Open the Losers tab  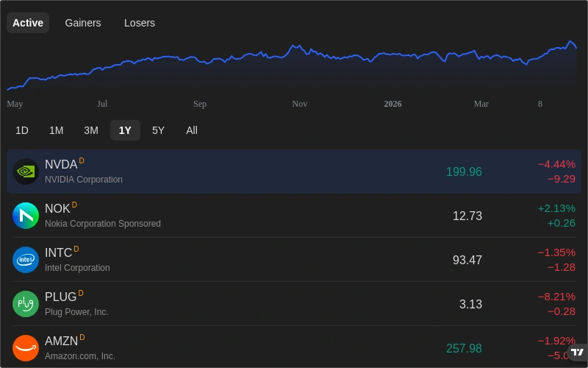click(x=140, y=23)
